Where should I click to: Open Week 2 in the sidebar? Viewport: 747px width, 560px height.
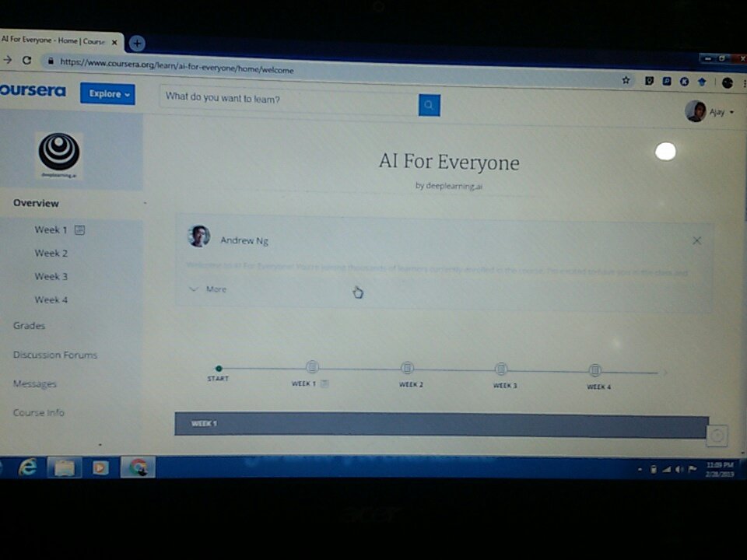point(51,253)
